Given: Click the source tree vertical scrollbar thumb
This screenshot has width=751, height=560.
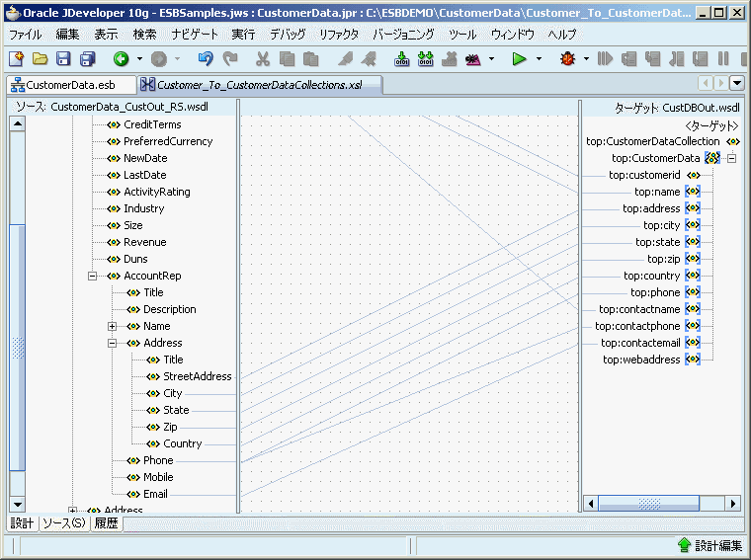Looking at the screenshot, I should tap(18, 348).
